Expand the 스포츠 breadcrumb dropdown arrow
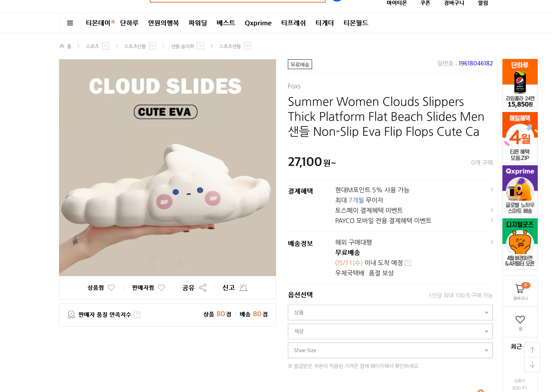The width and height of the screenshot is (552, 392). (x=106, y=46)
